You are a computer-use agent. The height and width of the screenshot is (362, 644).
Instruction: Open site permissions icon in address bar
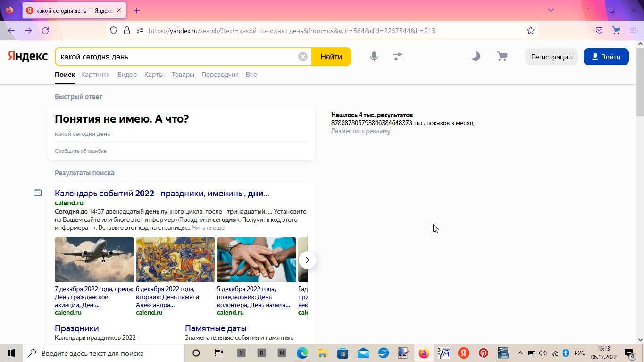click(x=140, y=31)
